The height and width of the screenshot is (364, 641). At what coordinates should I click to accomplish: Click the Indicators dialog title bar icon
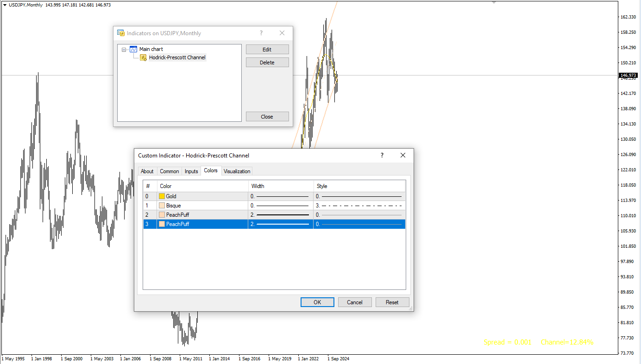[x=121, y=33]
